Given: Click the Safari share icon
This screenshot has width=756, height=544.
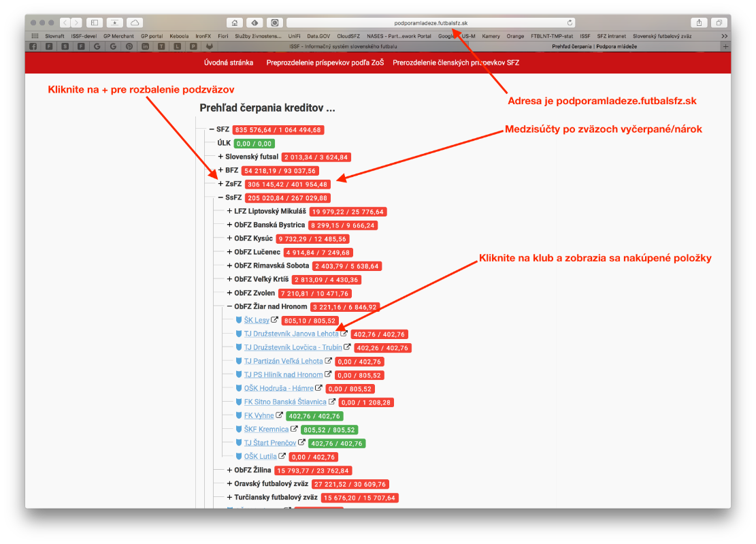Looking at the screenshot, I should coord(699,22).
